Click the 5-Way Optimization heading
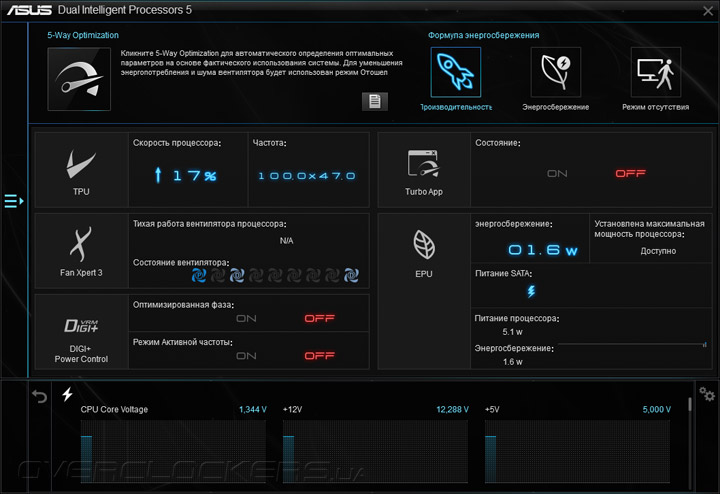 [x=83, y=35]
